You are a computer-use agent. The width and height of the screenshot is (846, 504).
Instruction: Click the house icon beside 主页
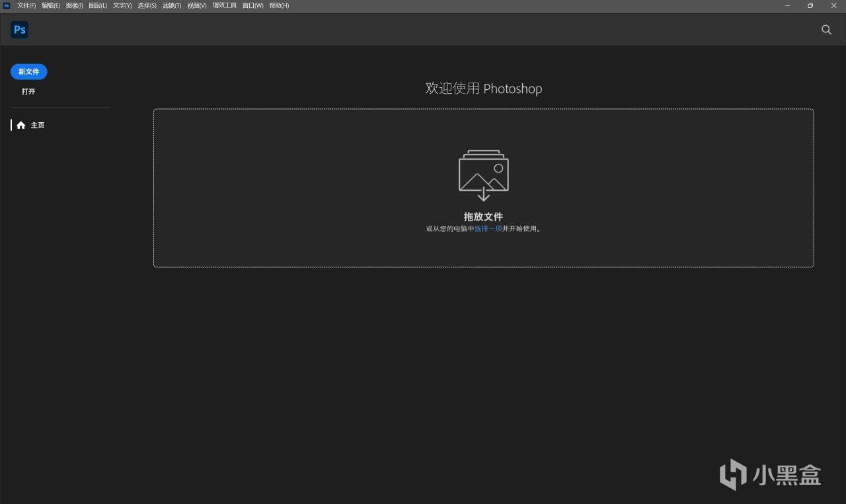21,125
